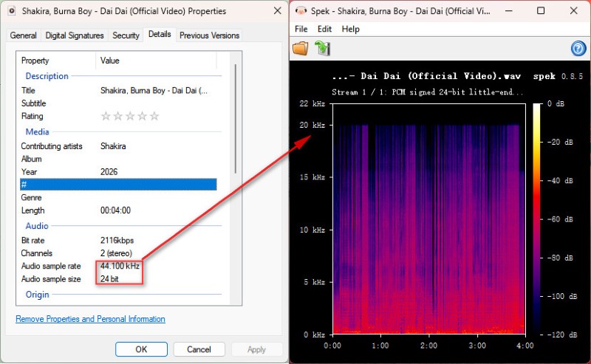Click the Description section heading
Image resolution: width=591 pixels, height=364 pixels.
[x=47, y=76]
